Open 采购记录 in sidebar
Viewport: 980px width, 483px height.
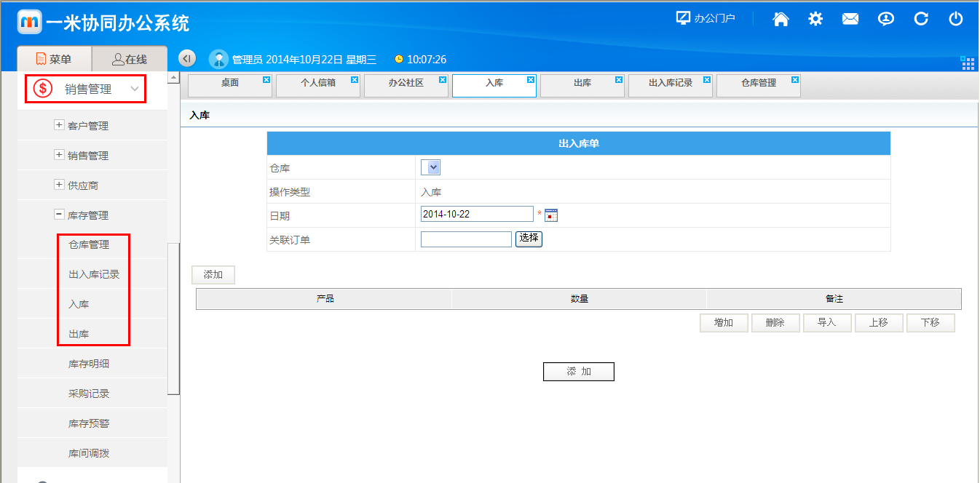tap(89, 394)
